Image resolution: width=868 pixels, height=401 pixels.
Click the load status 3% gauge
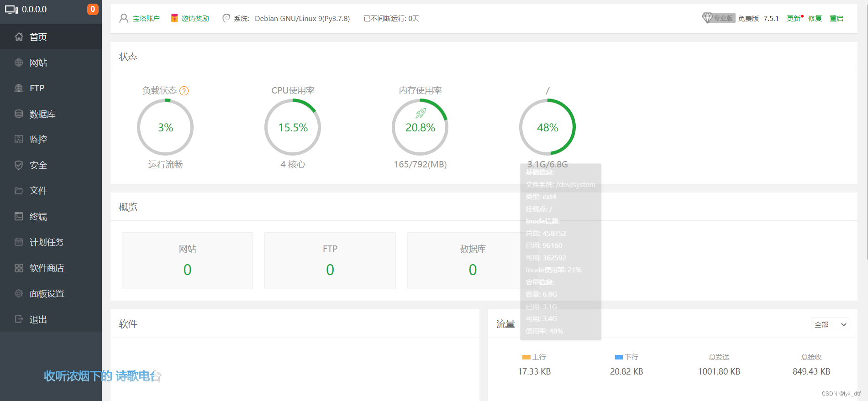click(x=165, y=127)
